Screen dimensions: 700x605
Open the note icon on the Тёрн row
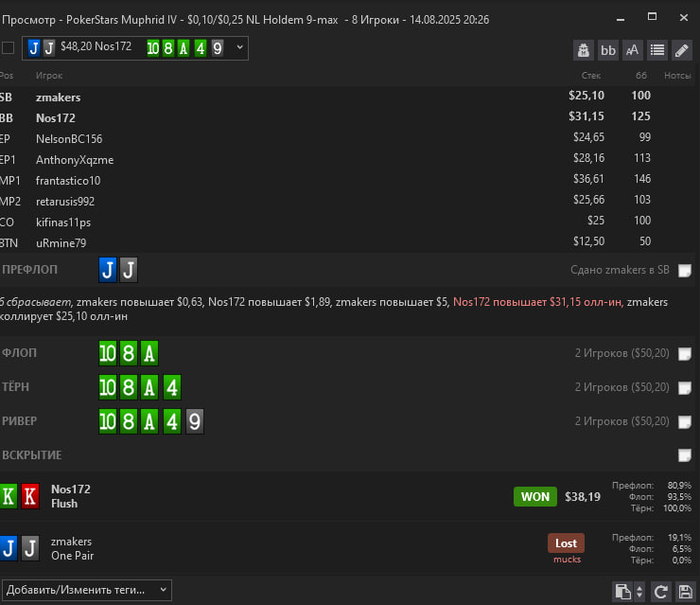pos(684,388)
